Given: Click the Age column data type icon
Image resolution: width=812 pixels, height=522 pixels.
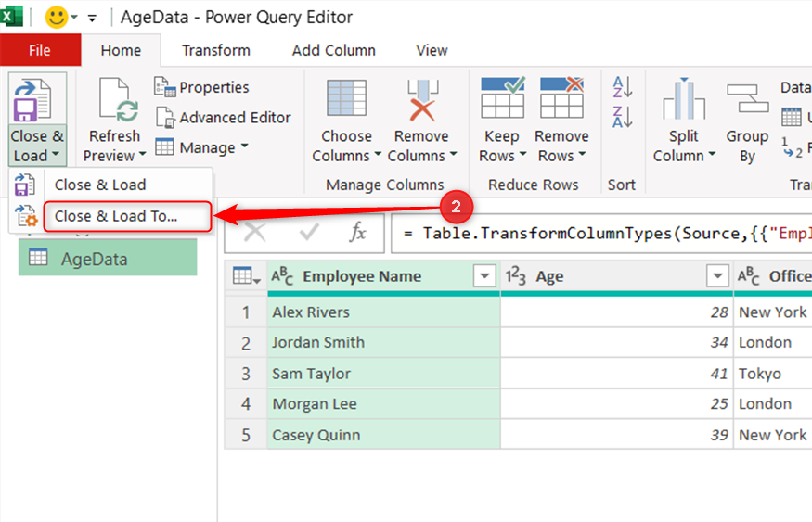Looking at the screenshot, I should click(x=516, y=276).
